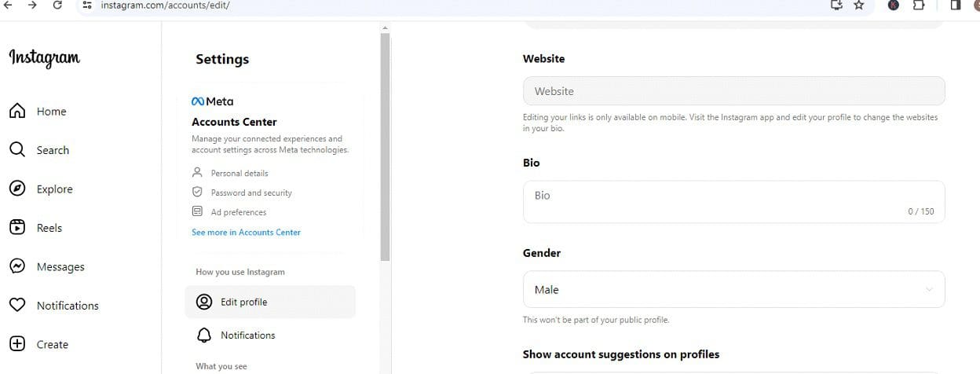Viewport: 980px width, 374px height.
Task: Click the disabled Website field
Action: pyautogui.click(x=733, y=91)
